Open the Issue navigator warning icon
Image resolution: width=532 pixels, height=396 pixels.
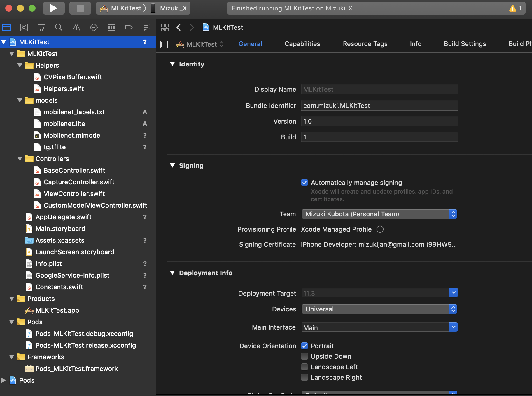[x=76, y=27]
